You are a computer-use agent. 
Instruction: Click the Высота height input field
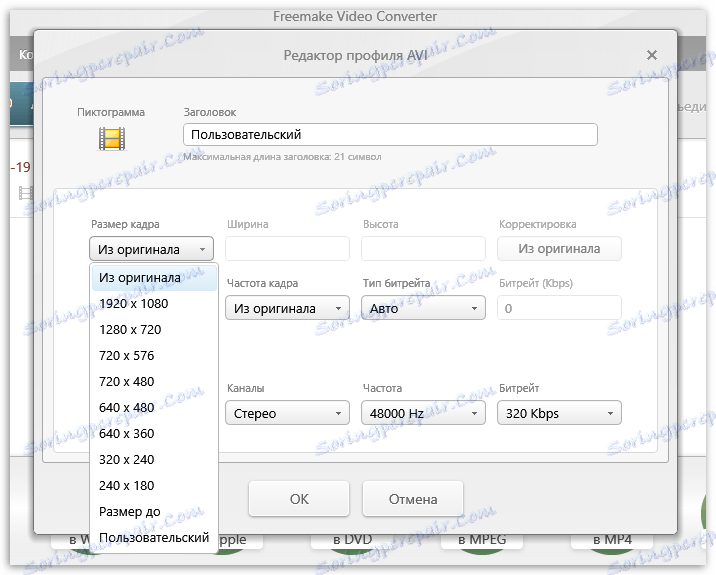click(423, 249)
